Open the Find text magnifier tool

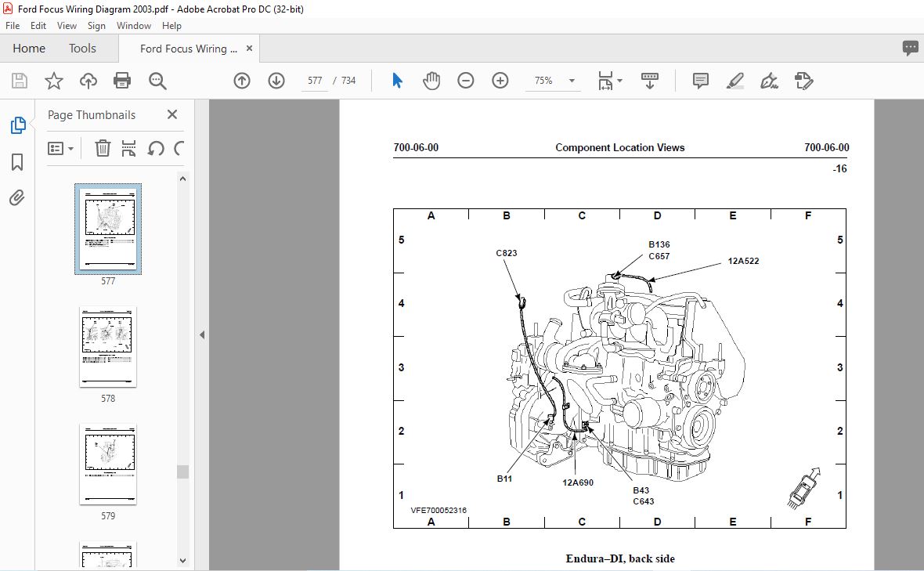157,81
